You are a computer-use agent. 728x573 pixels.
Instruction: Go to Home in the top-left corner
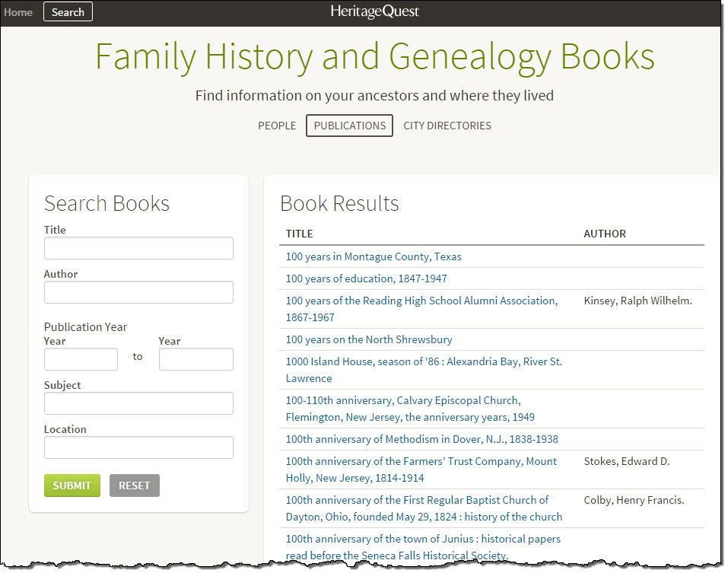[x=18, y=11]
